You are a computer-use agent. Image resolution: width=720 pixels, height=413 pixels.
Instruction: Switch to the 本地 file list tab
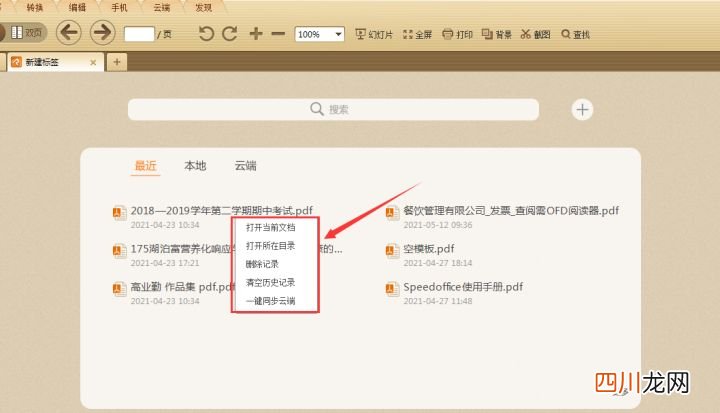pos(195,165)
